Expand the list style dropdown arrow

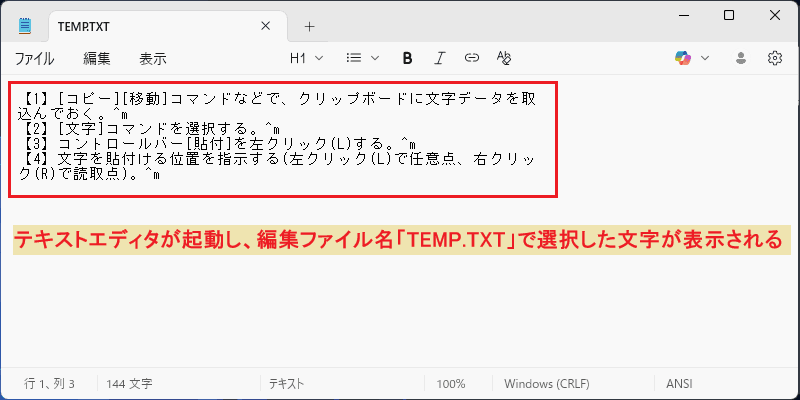click(x=374, y=58)
